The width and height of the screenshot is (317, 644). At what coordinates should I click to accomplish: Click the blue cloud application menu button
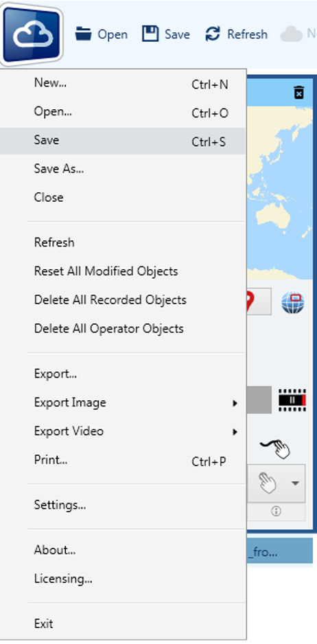point(32,34)
